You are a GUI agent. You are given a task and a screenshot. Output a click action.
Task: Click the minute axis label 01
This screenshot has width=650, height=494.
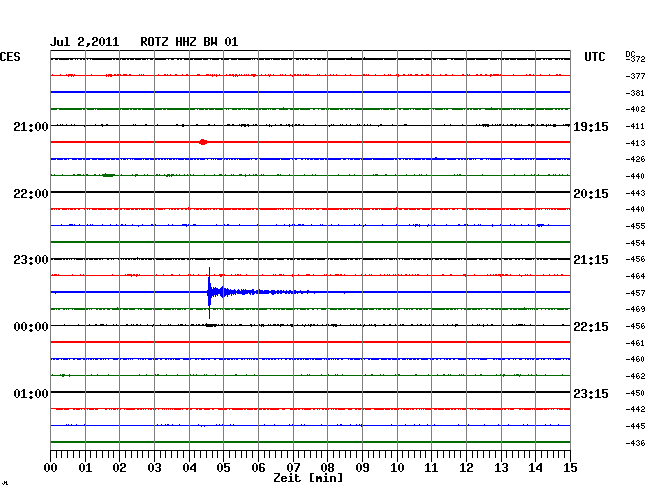coord(85,467)
